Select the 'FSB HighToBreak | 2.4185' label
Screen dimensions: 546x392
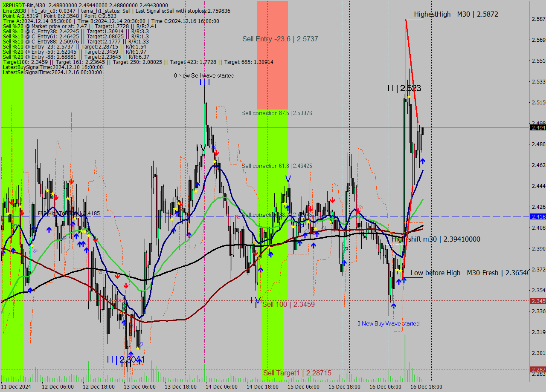[x=69, y=213]
